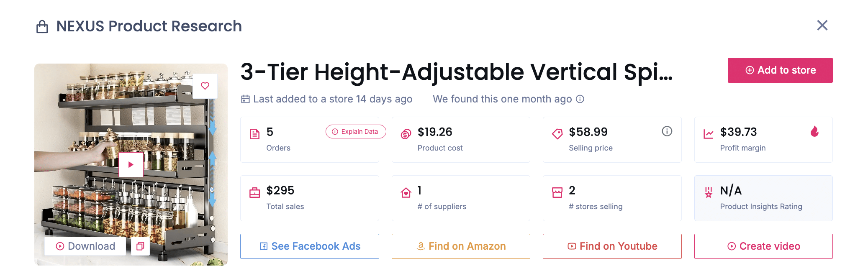This screenshot has width=868, height=271.
Task: Click the Orders document icon
Action: pyautogui.click(x=254, y=134)
